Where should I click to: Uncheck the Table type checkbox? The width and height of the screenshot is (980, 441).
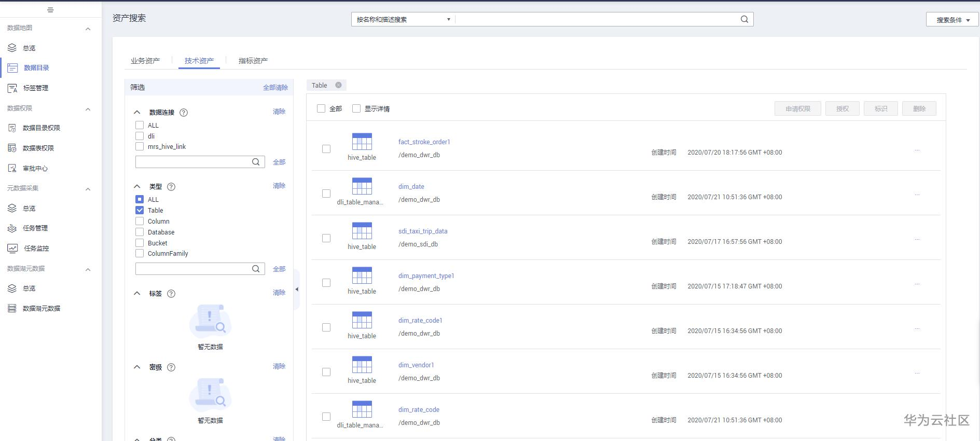140,210
